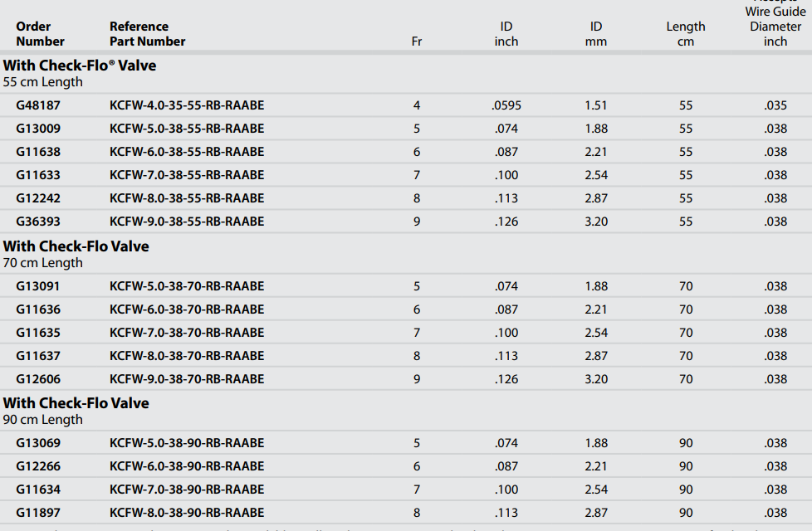Image resolution: width=812 pixels, height=531 pixels.
Task: Click the ID inch column header
Action: 506,34
